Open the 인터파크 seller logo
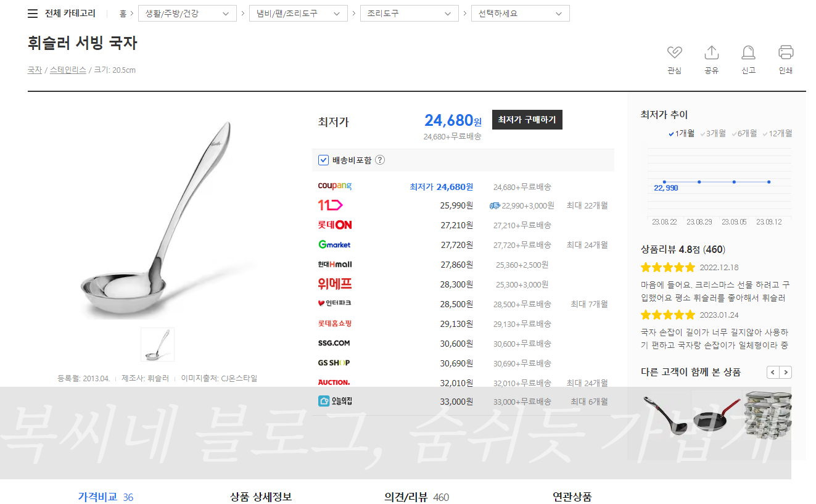 pyautogui.click(x=335, y=304)
